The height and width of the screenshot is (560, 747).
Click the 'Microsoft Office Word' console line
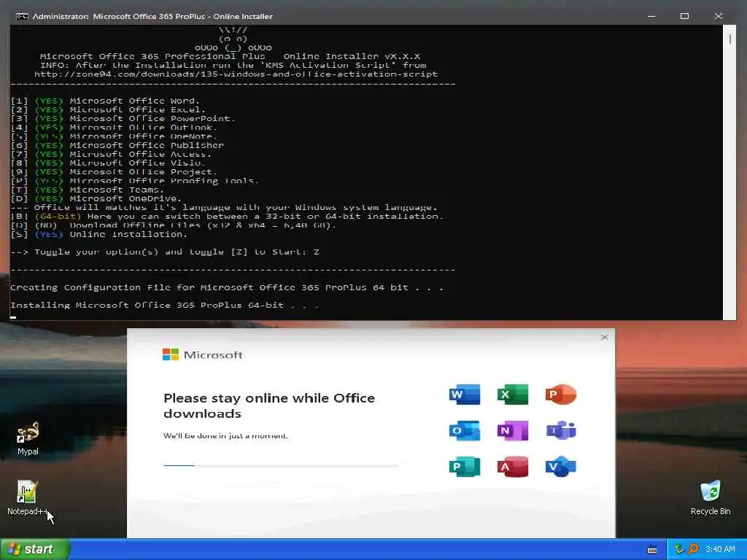[105, 101]
